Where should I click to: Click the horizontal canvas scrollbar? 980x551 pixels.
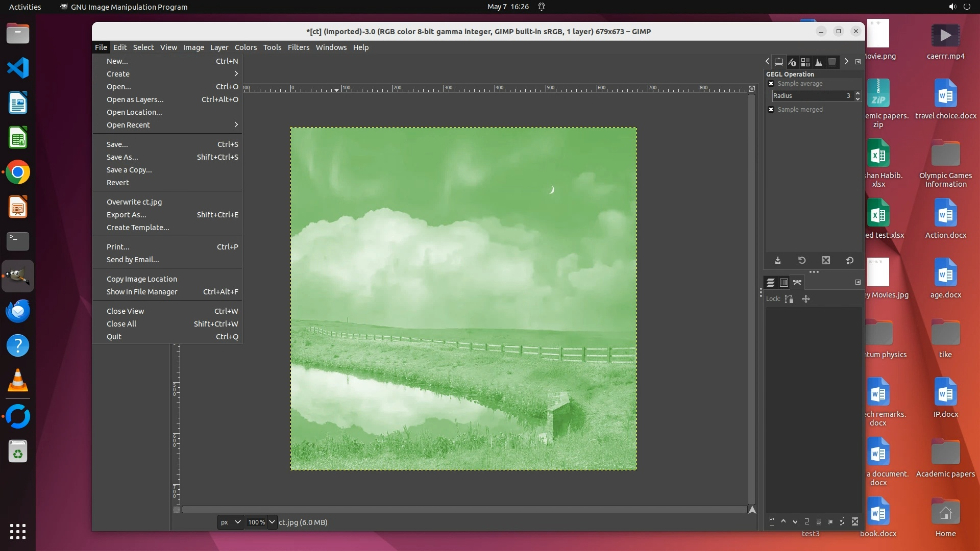tap(463, 510)
